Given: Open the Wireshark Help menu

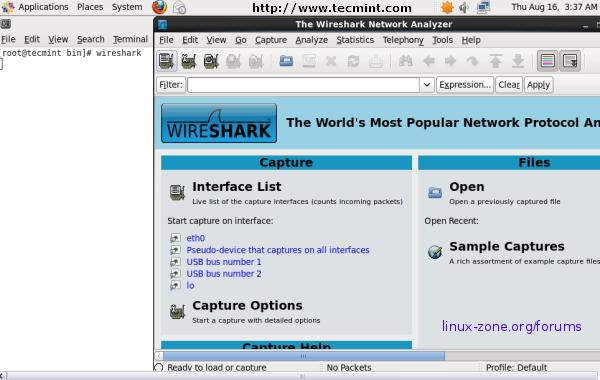Looking at the screenshot, I should [x=471, y=40].
